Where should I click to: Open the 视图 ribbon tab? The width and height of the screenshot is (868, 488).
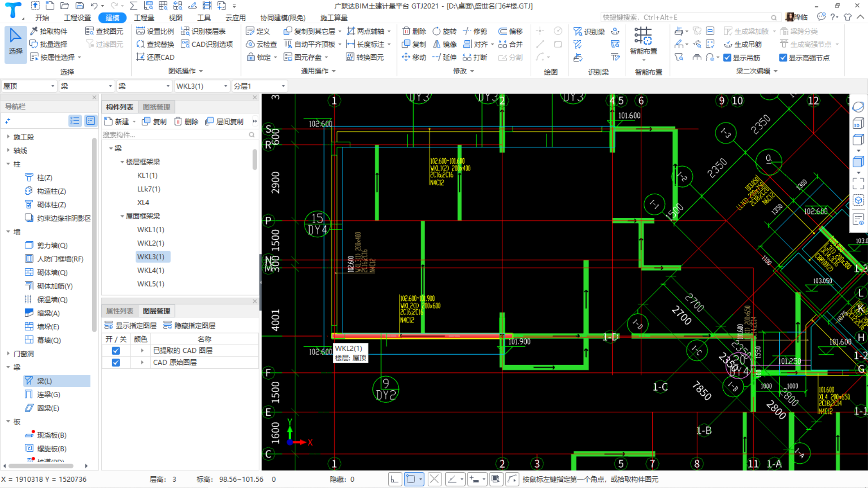click(175, 18)
